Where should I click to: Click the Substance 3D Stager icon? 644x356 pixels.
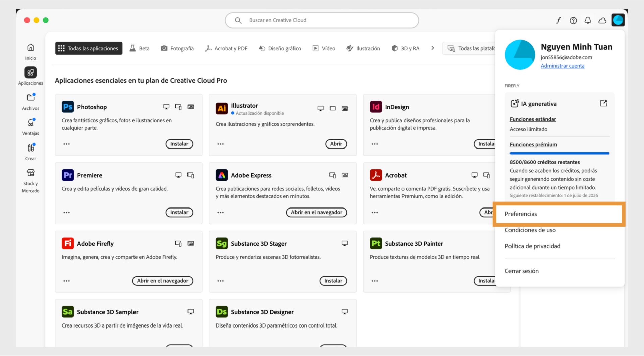[x=222, y=243]
